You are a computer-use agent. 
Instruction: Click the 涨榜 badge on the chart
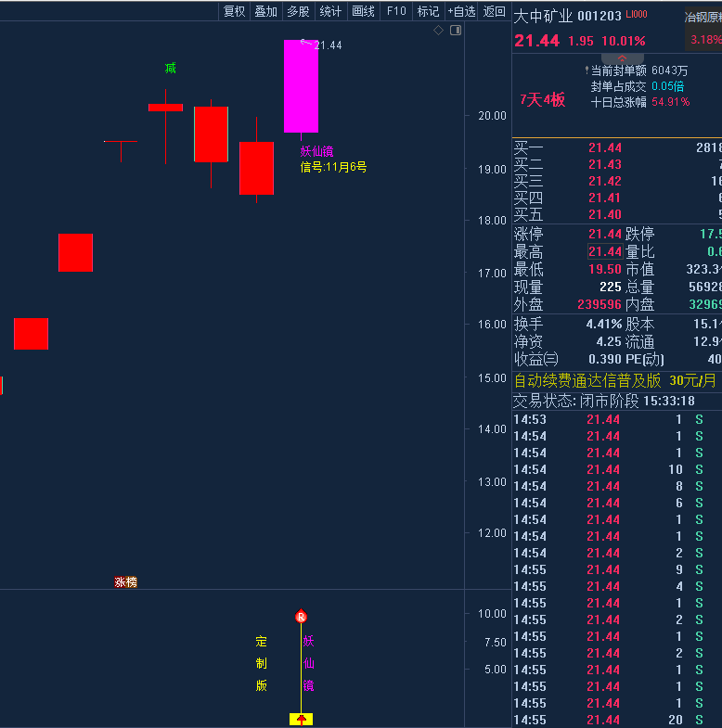(x=125, y=581)
